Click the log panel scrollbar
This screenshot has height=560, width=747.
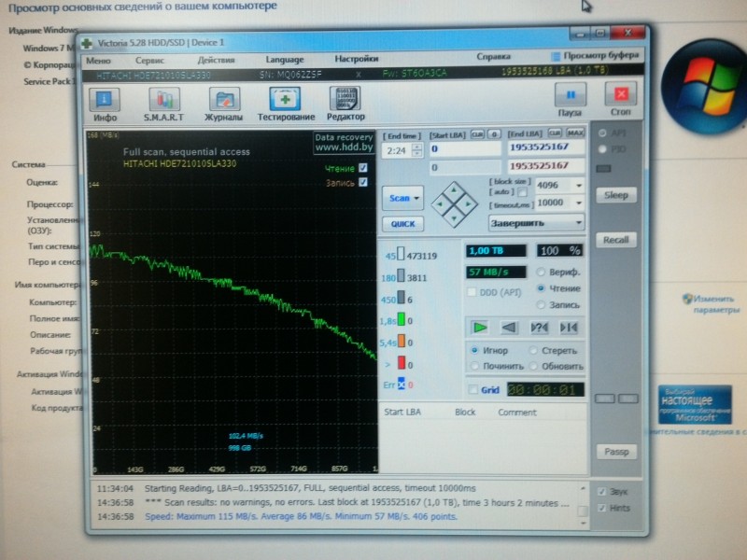tap(583, 506)
